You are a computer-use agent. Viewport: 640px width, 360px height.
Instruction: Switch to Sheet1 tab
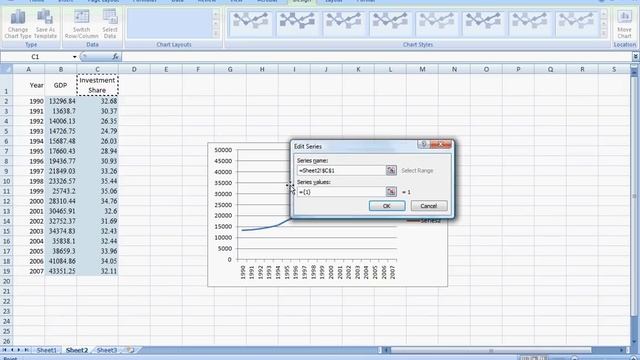47,350
